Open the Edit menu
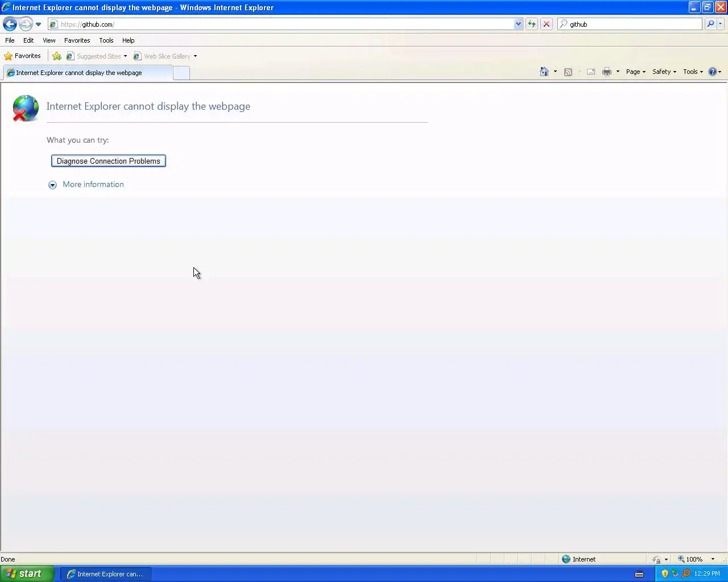This screenshot has width=728, height=582. pos(28,40)
